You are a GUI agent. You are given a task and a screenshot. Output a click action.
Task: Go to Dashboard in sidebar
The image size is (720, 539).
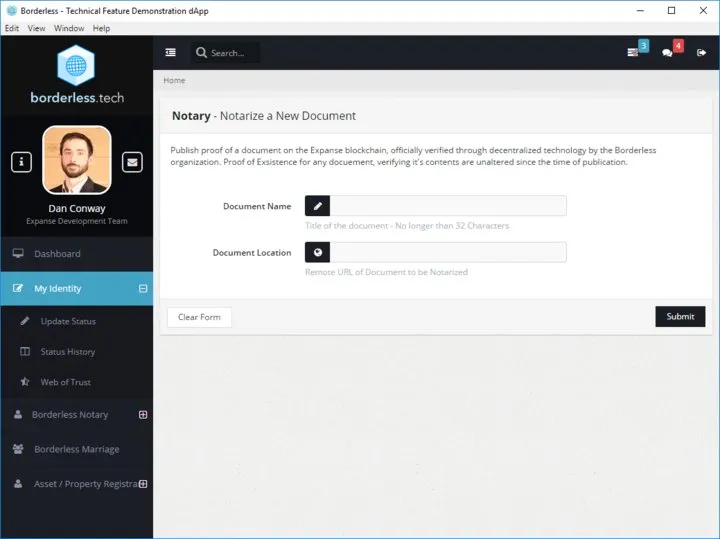(x=77, y=254)
